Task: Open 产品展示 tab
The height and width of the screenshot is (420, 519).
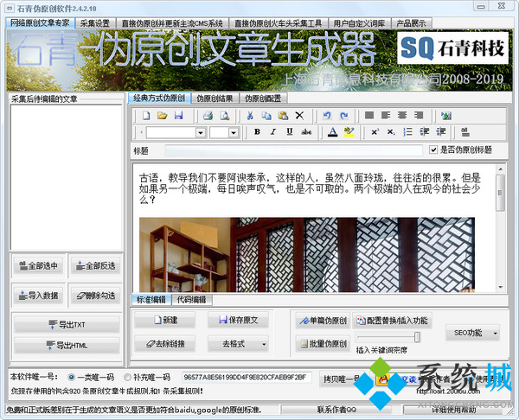Action: click(x=411, y=23)
